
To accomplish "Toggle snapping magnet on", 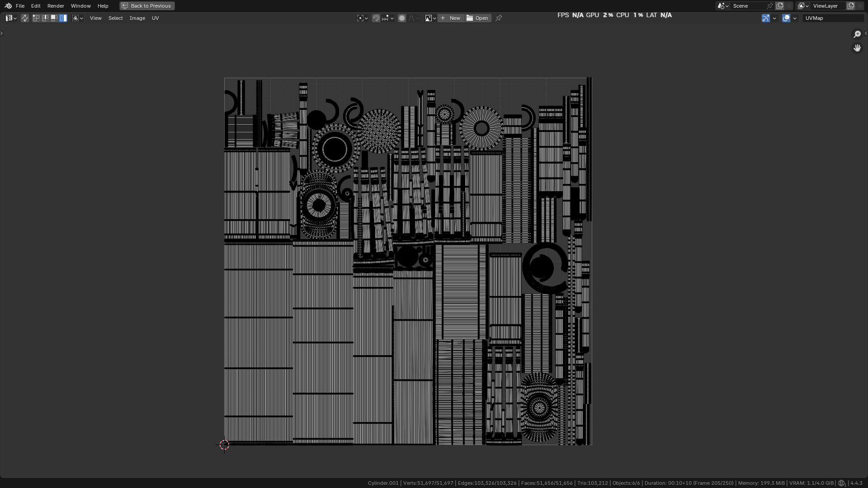I will click(376, 18).
